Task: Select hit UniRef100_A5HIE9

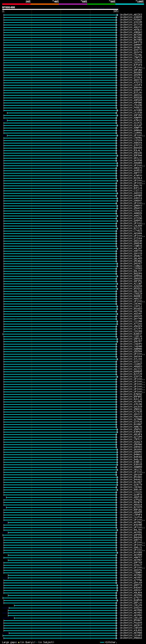Action: pyautogui.click(x=131, y=326)
